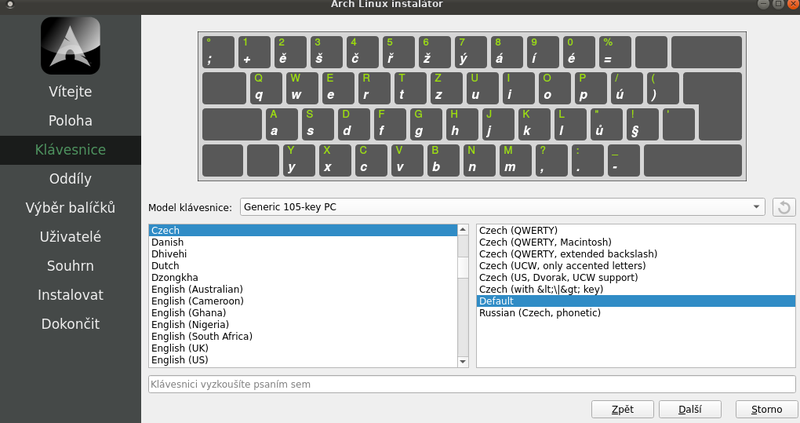
Task: Click Storno to cancel installation
Action: (x=765, y=409)
